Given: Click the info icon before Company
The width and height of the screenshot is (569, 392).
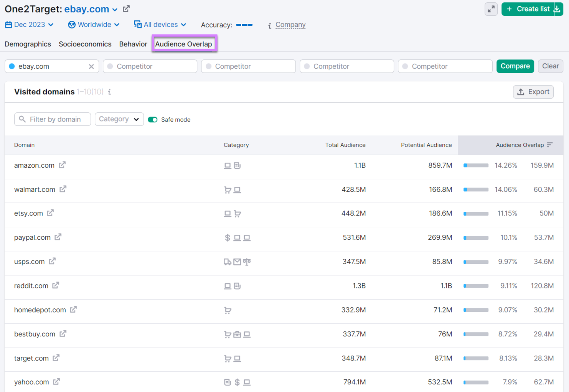Looking at the screenshot, I should [x=270, y=25].
